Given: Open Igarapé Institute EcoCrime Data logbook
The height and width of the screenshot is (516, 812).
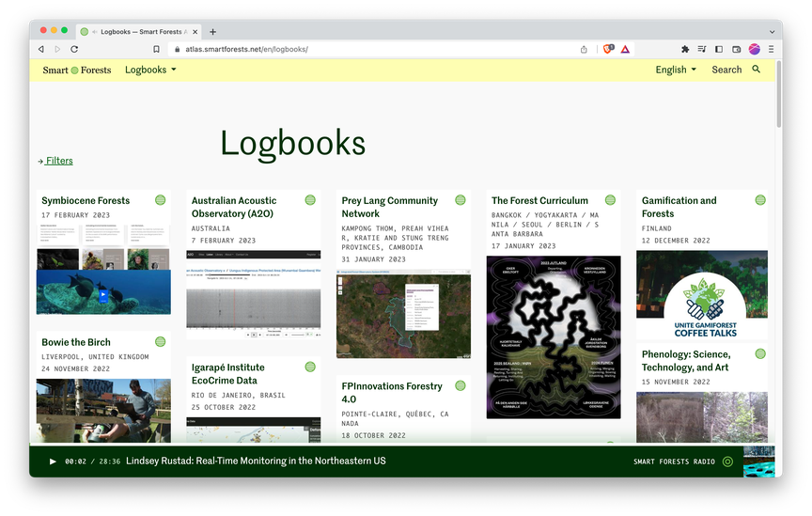Looking at the screenshot, I should tap(227, 373).
